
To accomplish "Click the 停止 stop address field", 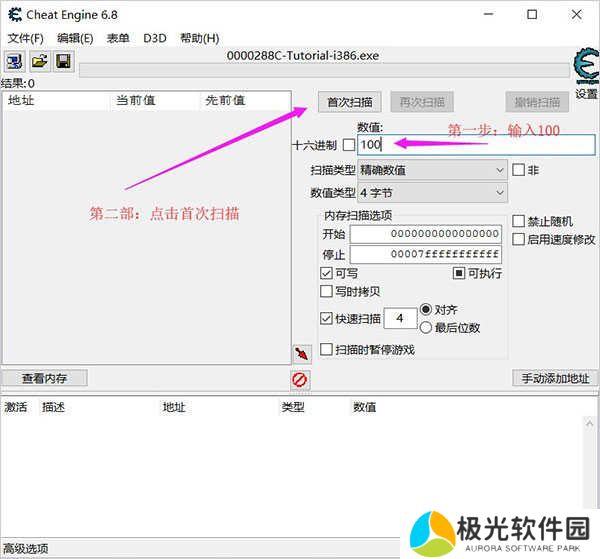I will pos(426,254).
